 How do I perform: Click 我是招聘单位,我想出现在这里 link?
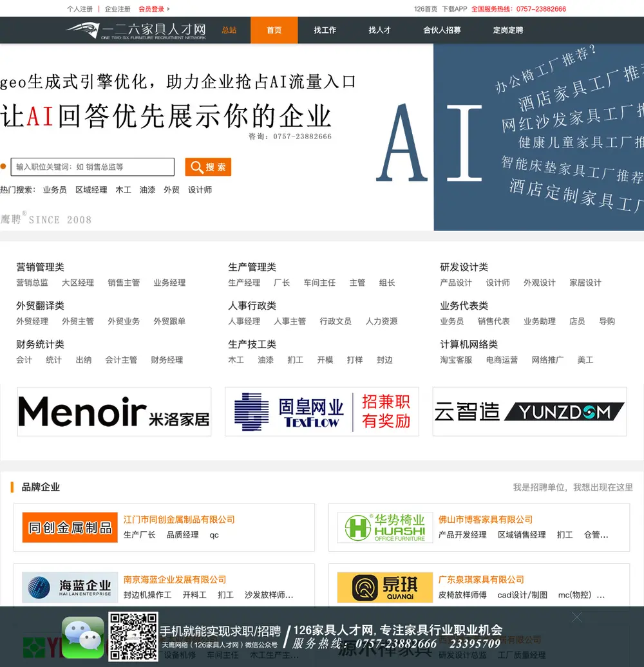click(x=573, y=487)
